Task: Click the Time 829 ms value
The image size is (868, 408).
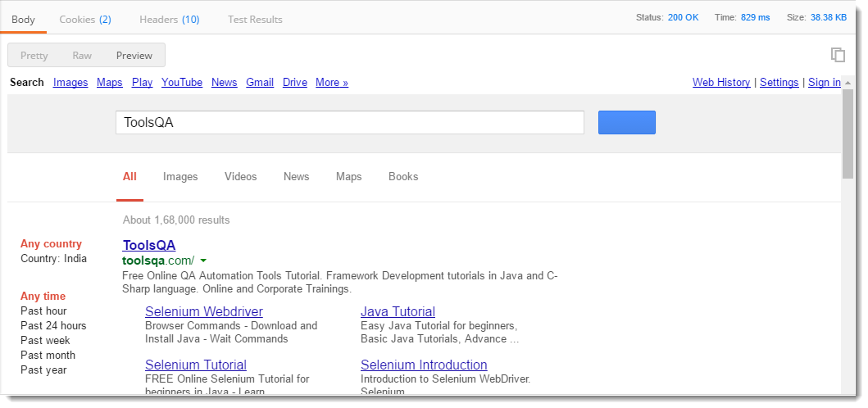Action: click(x=756, y=18)
